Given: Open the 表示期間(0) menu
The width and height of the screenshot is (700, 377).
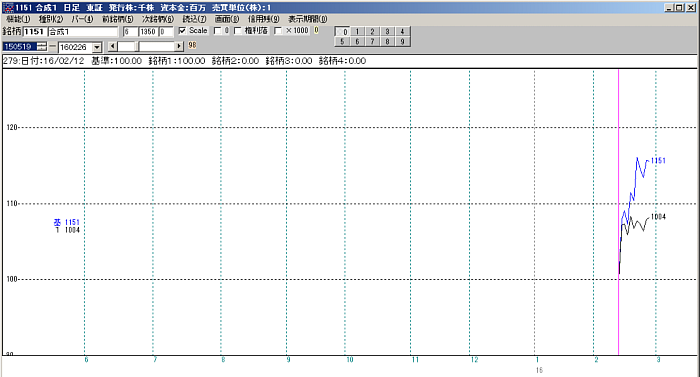Looking at the screenshot, I should (x=307, y=19).
